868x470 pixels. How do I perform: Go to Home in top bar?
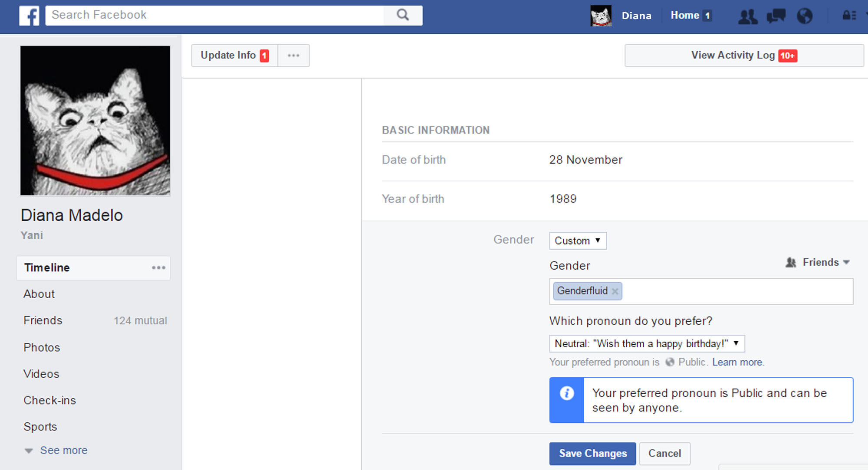(685, 15)
